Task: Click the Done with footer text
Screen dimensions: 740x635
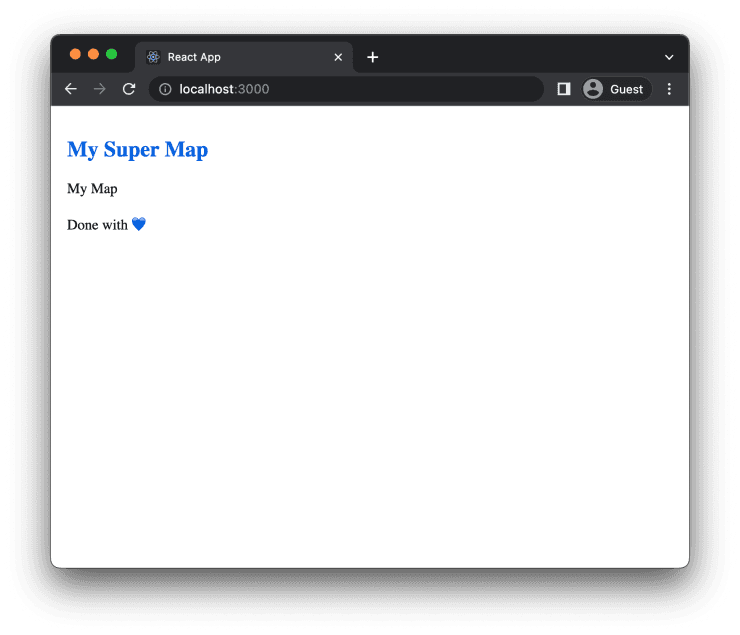Action: 97,225
